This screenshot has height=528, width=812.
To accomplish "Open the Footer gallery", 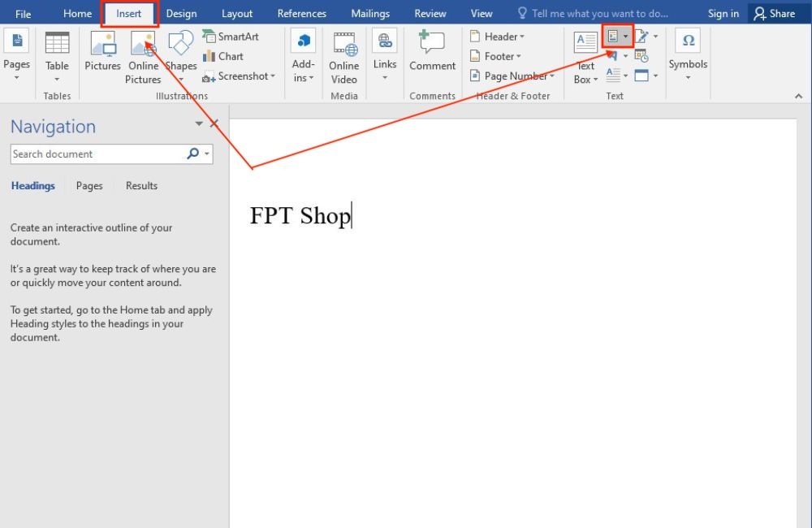I will 495,56.
